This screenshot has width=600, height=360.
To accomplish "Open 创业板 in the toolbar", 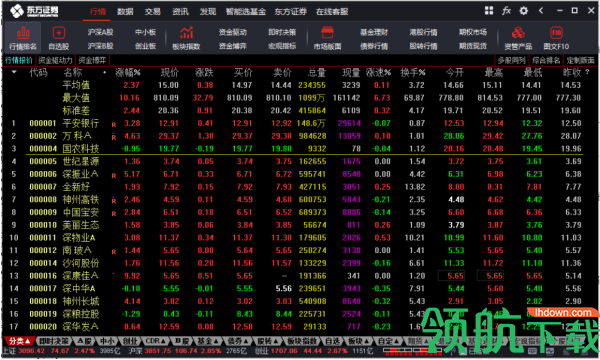I will click(x=145, y=46).
